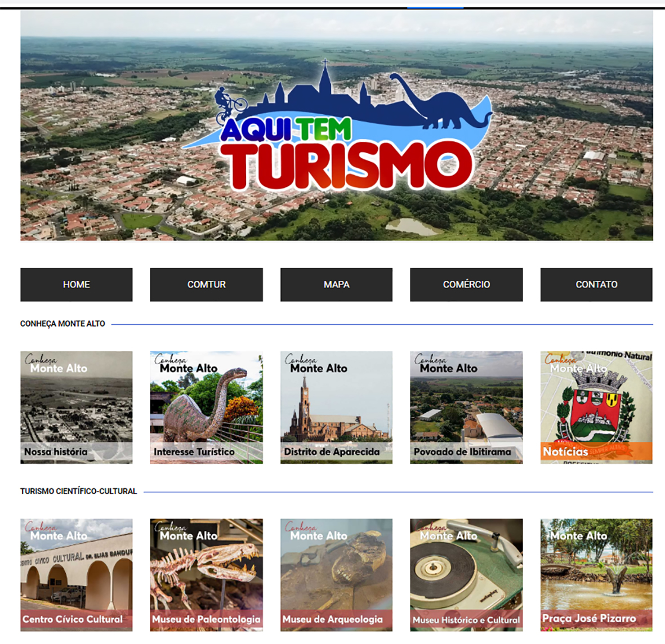
Task: Open the Nossa história thumbnail
Action: coord(77,408)
